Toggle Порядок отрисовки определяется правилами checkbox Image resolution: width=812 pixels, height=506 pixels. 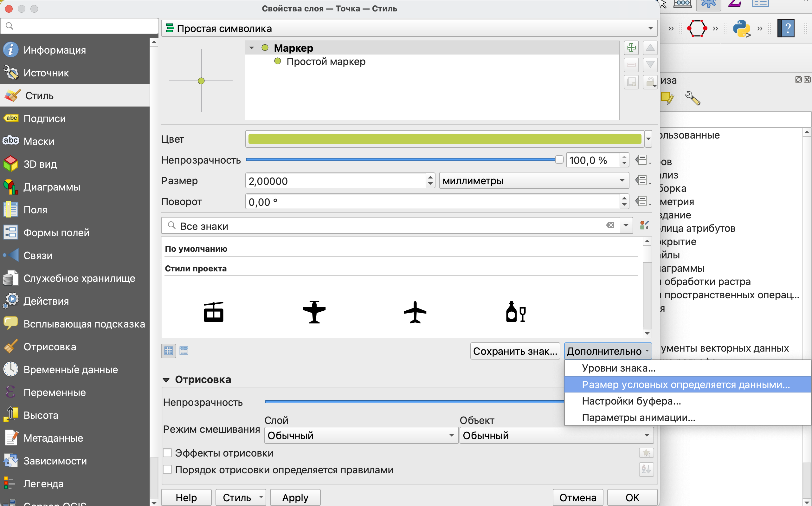click(x=168, y=470)
